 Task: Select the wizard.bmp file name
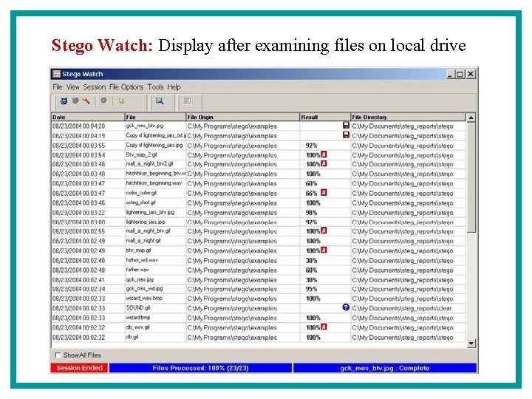point(138,318)
